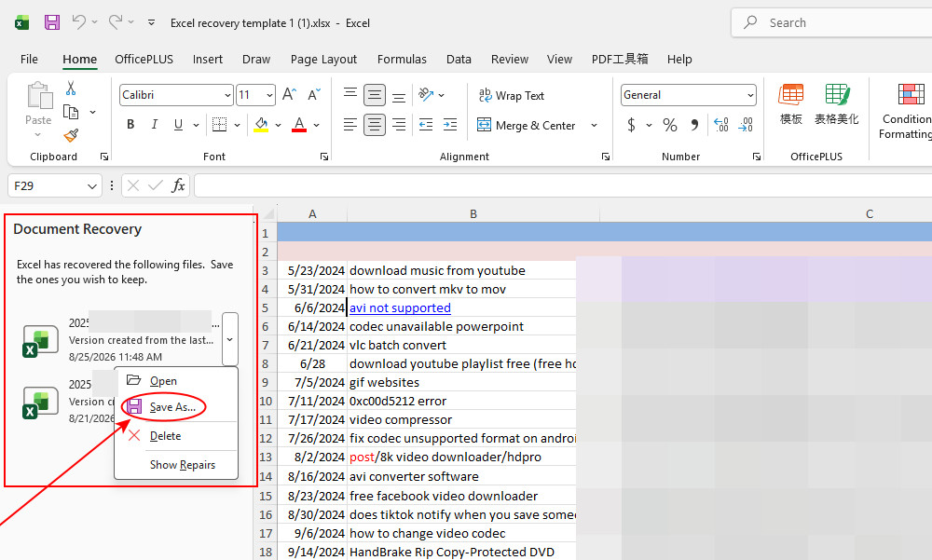Open the File tab
The image size is (932, 560).
point(29,59)
